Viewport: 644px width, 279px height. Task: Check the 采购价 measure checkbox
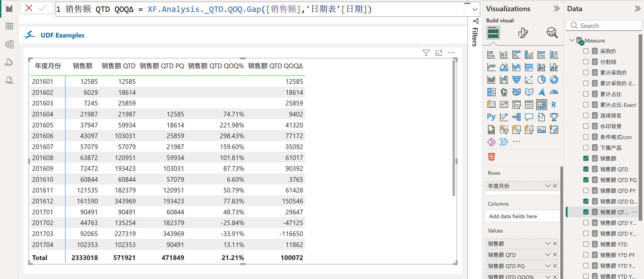coord(586,51)
